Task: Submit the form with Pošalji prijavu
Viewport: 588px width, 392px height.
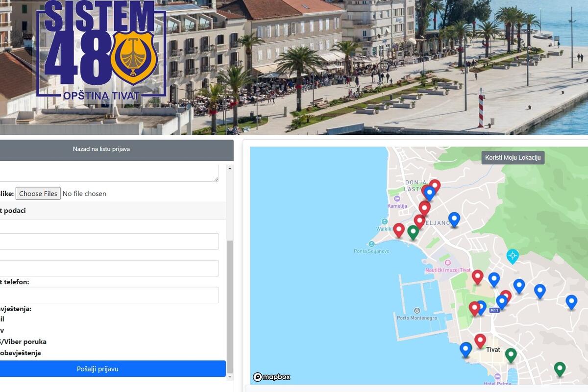Action: pyautogui.click(x=98, y=369)
